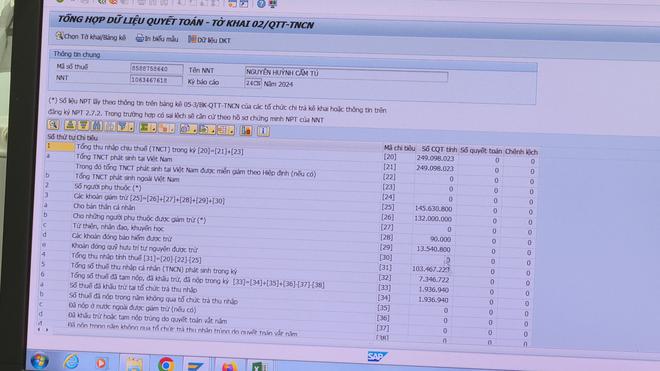Viewport: 660px width, 371px height.
Task: Select row 'Cho bản thân cá nhân'
Action: pos(104,207)
